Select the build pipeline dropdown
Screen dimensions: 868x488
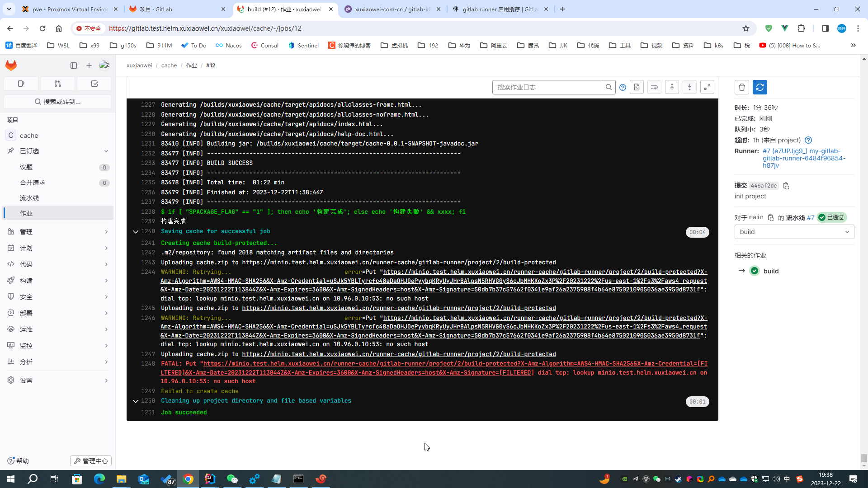coord(795,232)
